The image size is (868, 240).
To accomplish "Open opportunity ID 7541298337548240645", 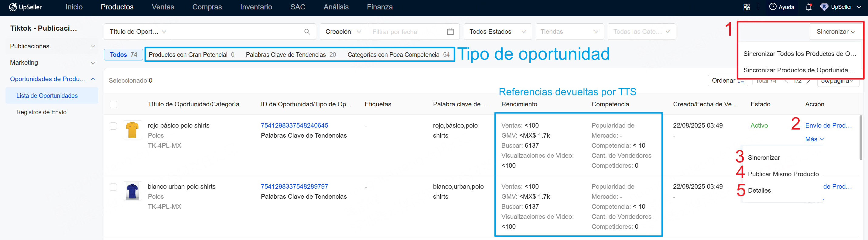I will click(x=294, y=126).
